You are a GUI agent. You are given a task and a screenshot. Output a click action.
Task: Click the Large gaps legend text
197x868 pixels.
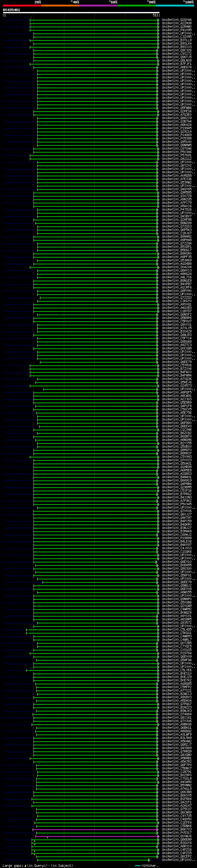pyautogui.click(x=38, y=865)
